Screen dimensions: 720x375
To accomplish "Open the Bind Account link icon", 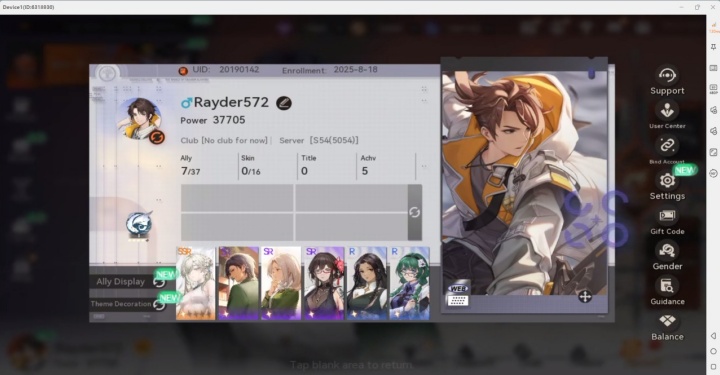I will (667, 146).
